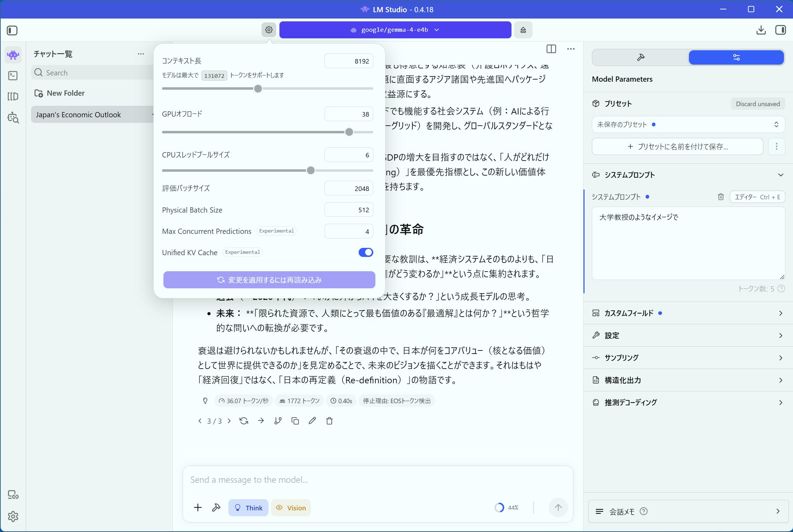
Task: Open the Developer terminal section
Action: [13, 76]
